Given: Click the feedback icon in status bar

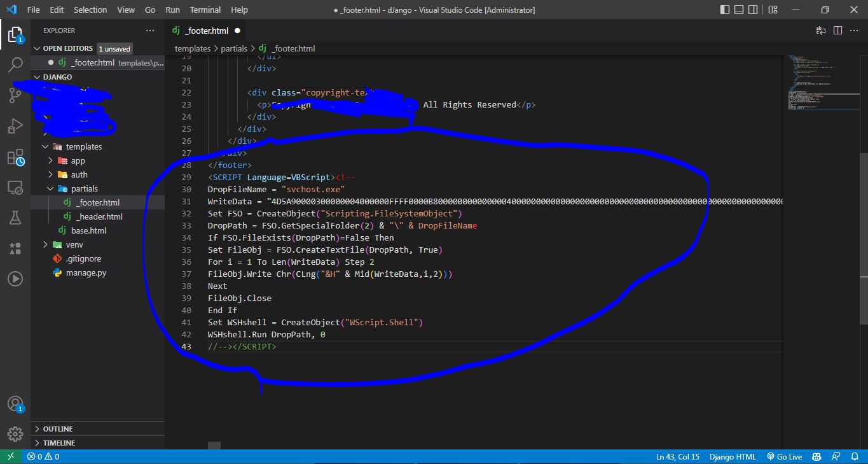Looking at the screenshot, I should coord(836,456).
